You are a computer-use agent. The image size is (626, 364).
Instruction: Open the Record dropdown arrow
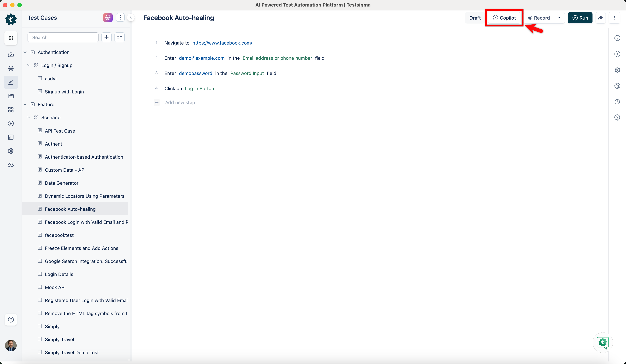[559, 18]
